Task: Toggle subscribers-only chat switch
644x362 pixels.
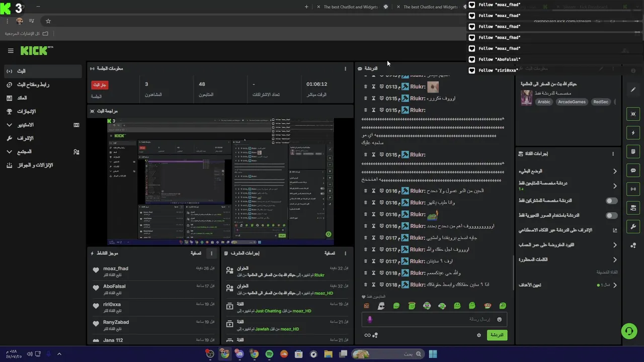Action: click(611, 201)
